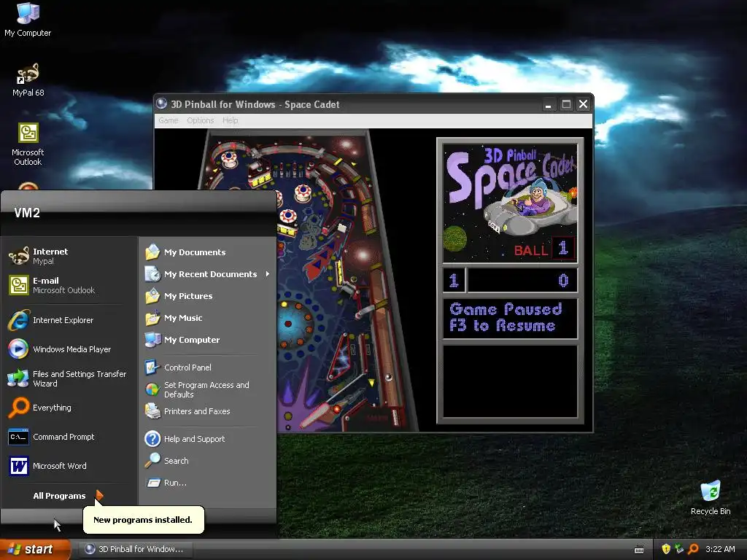Open Printers and Faxes

click(208, 411)
